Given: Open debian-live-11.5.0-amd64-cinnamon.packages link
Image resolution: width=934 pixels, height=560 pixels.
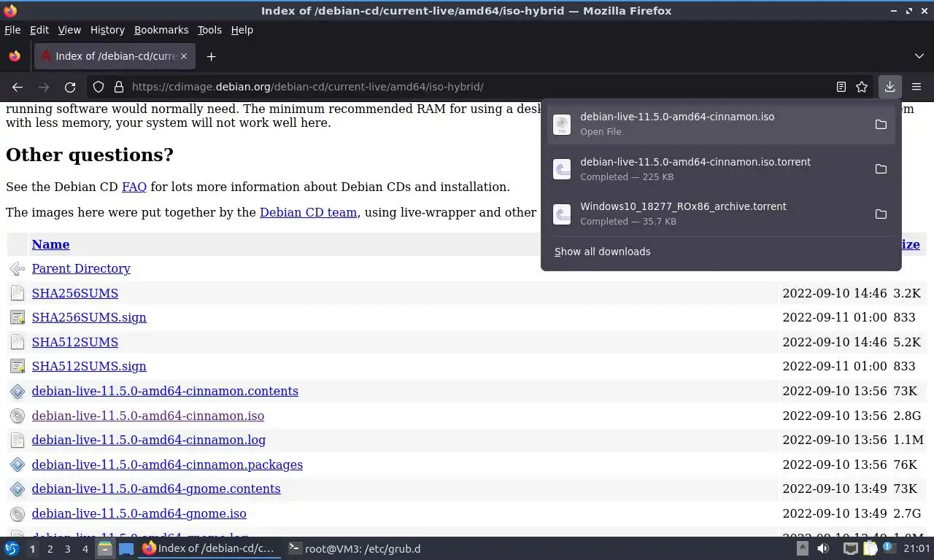Looking at the screenshot, I should point(167,464).
